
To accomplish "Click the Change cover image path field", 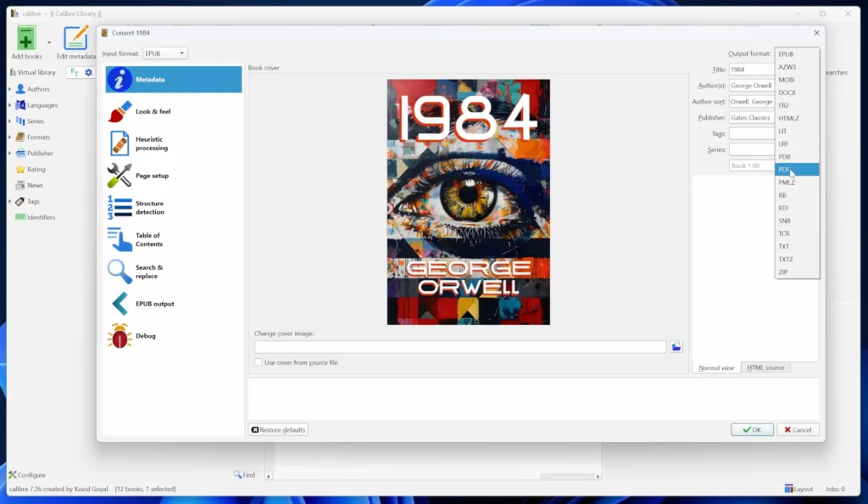I will point(460,347).
